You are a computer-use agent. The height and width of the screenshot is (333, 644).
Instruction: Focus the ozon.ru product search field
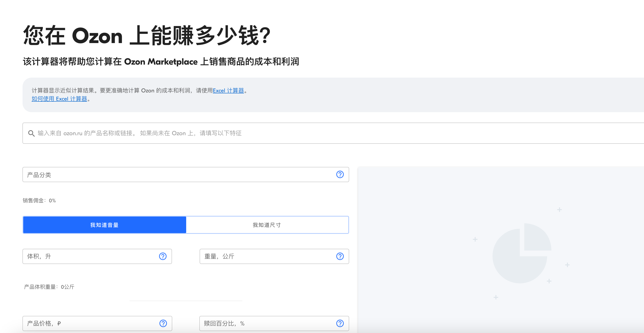(333, 133)
